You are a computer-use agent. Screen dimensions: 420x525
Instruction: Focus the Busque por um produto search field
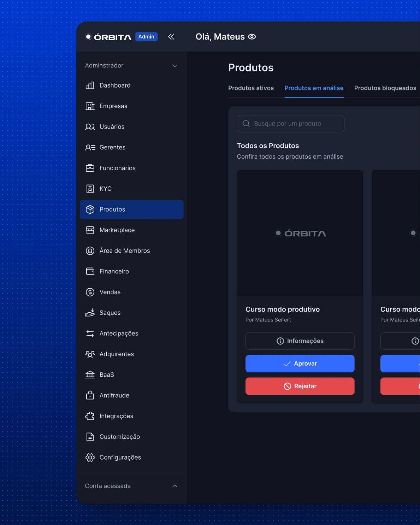pyautogui.click(x=290, y=124)
